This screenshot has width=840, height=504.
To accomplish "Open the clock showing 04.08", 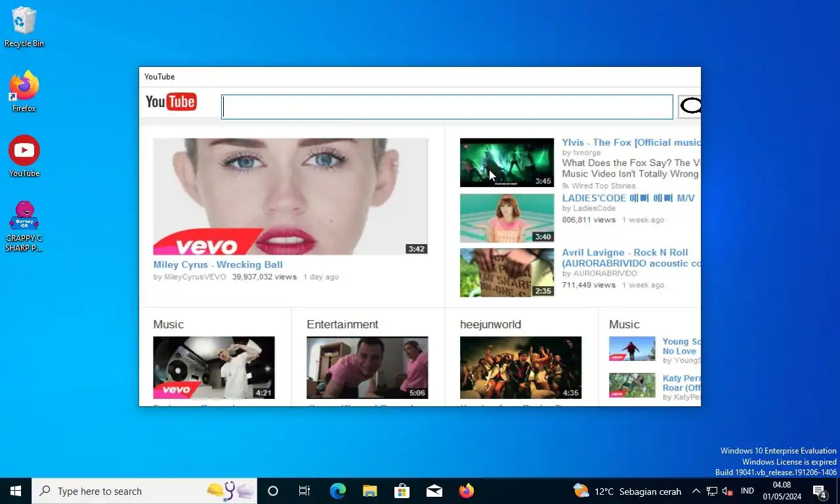I will point(782,491).
